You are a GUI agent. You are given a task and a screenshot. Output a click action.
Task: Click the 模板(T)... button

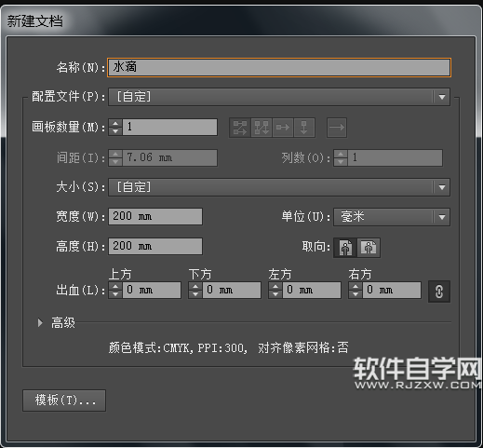click(x=64, y=400)
